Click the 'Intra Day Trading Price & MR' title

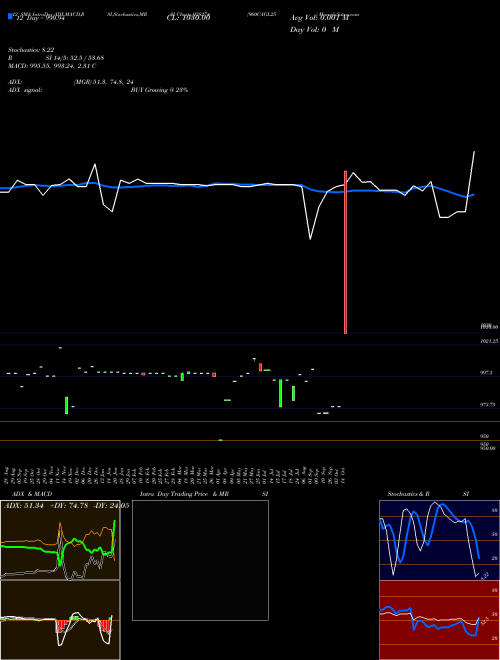point(184,494)
